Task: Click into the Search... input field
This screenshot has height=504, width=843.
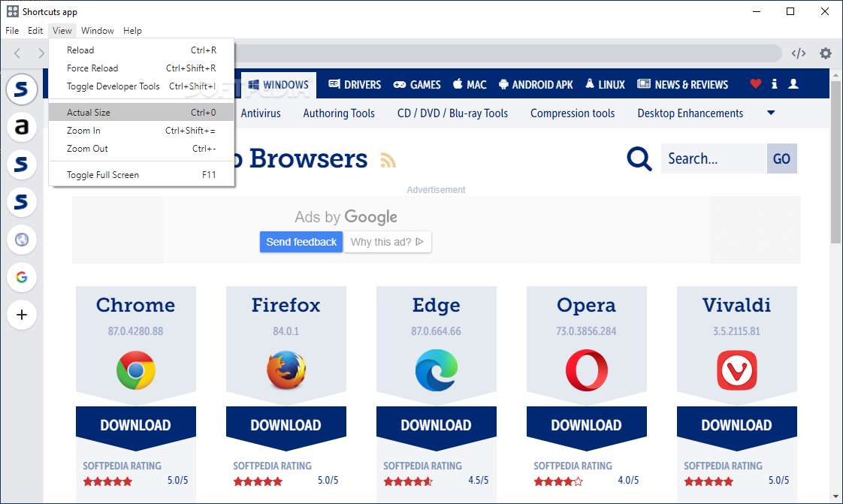Action: tap(714, 158)
